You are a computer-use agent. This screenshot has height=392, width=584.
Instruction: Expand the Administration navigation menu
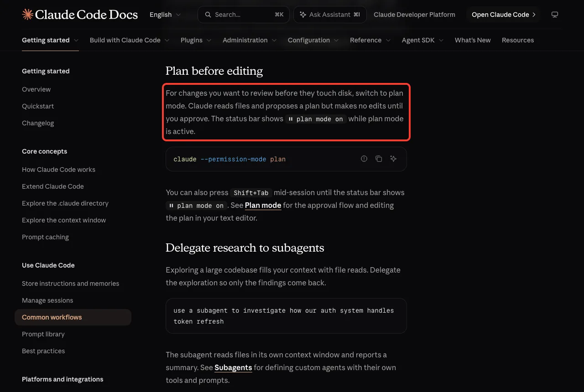(x=250, y=40)
